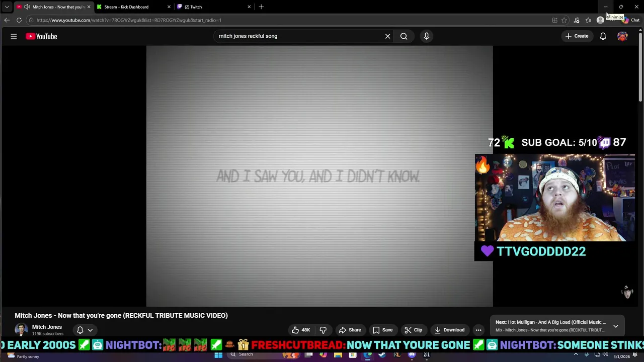Run search with magnifier button
Image resolution: width=644 pixels, height=362 pixels.
point(404,36)
